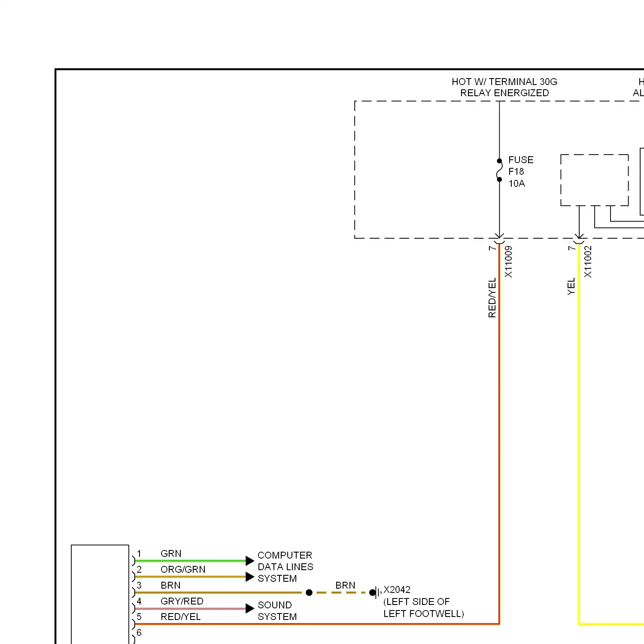Click connector label 'X11009'
Screen dimensions: 644x644
[508, 261]
